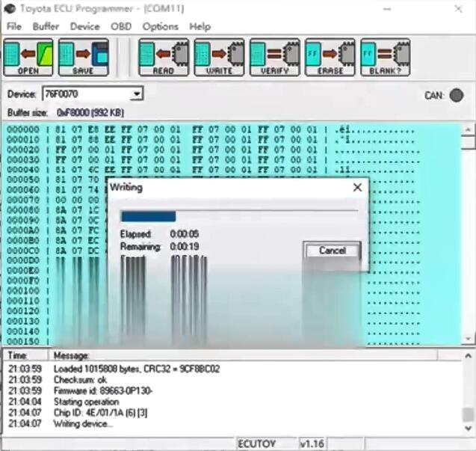Click the Buffer size value 0xF8000

pos(90,113)
